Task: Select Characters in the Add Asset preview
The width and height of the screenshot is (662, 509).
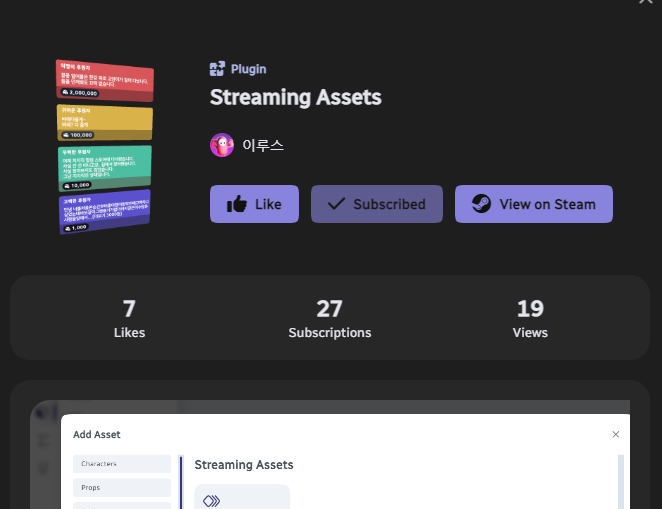Action: tap(122, 463)
